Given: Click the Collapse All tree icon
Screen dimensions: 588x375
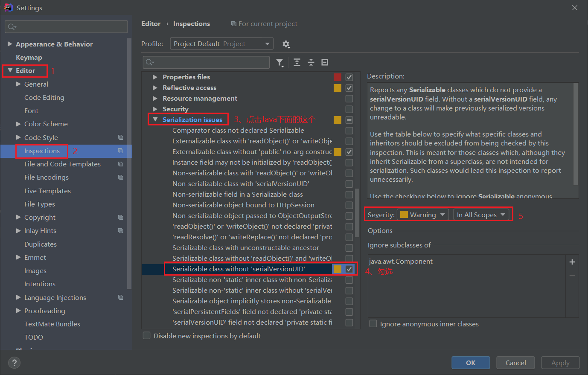Looking at the screenshot, I should [311, 62].
